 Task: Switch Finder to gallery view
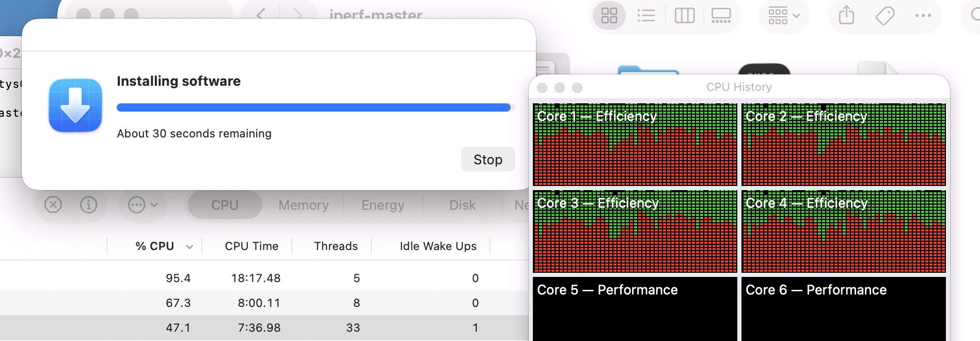pyautogui.click(x=721, y=16)
